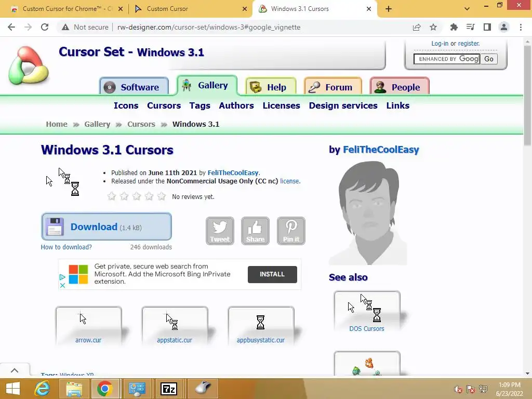532x399 pixels.
Task: Open the media control icon in toolbar
Action: point(470,27)
